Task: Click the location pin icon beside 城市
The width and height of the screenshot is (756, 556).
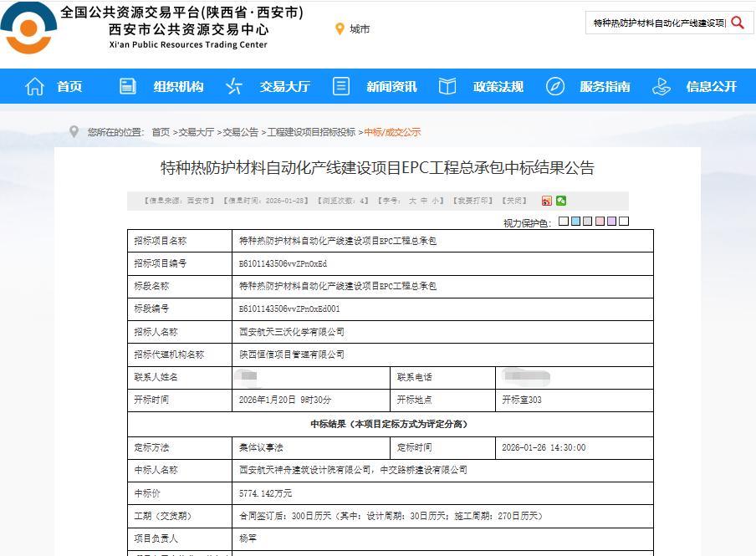Action: coord(338,28)
